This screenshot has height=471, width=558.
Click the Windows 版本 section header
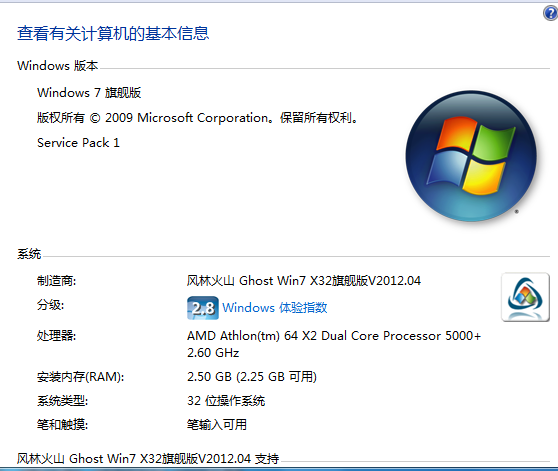57,66
